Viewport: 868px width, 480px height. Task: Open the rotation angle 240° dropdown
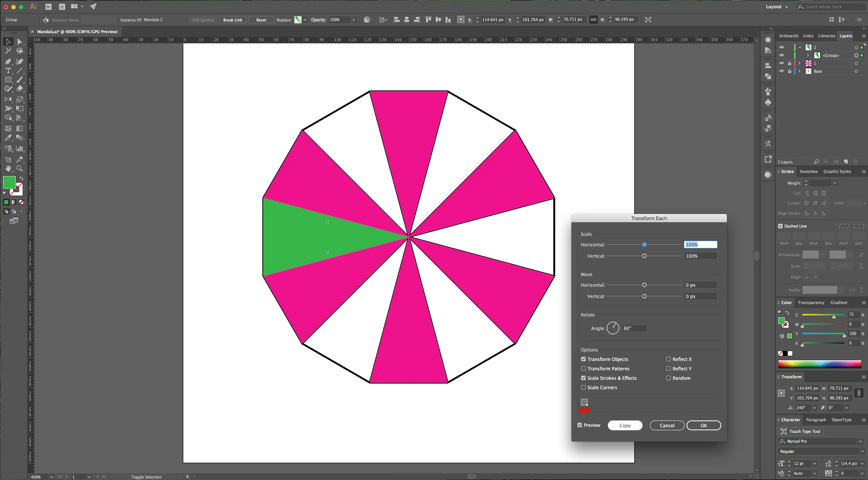click(814, 408)
